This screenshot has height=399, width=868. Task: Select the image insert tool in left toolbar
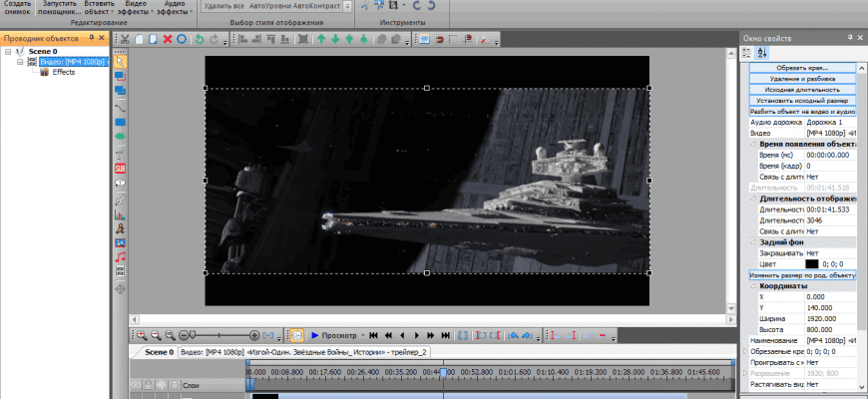(120, 242)
